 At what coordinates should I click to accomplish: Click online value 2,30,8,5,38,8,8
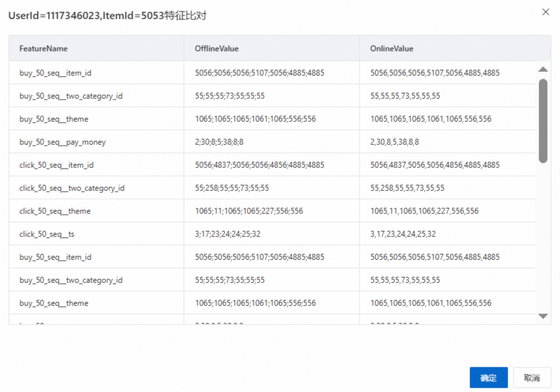[395, 142]
